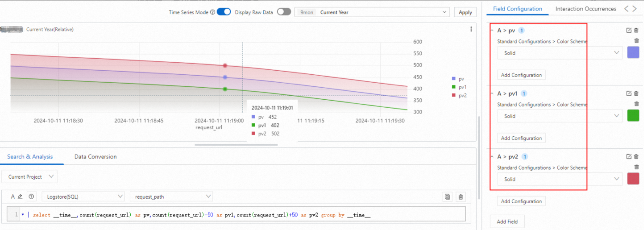Open the Solid dropdown for pv
This screenshot has width=644, height=230.
560,53
